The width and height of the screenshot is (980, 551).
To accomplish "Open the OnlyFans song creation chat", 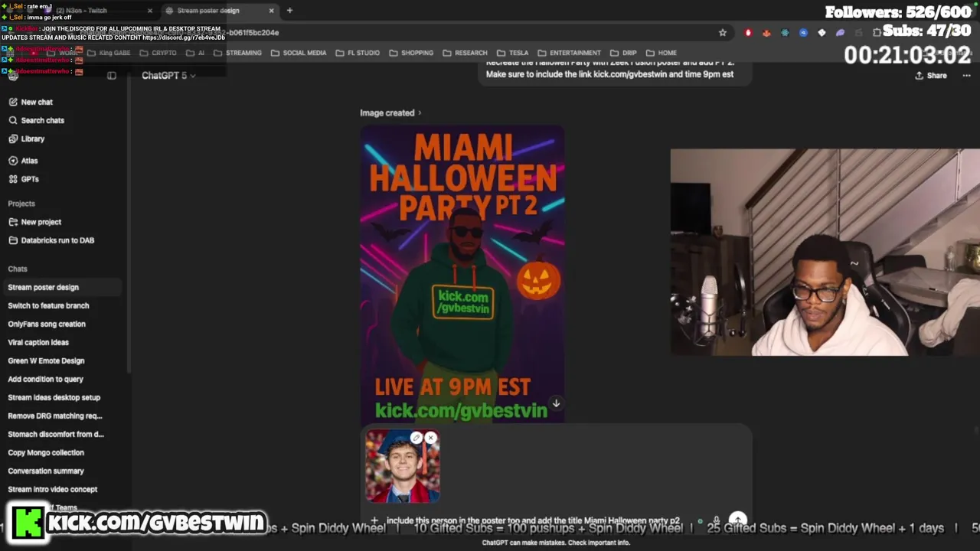I will tap(47, 324).
